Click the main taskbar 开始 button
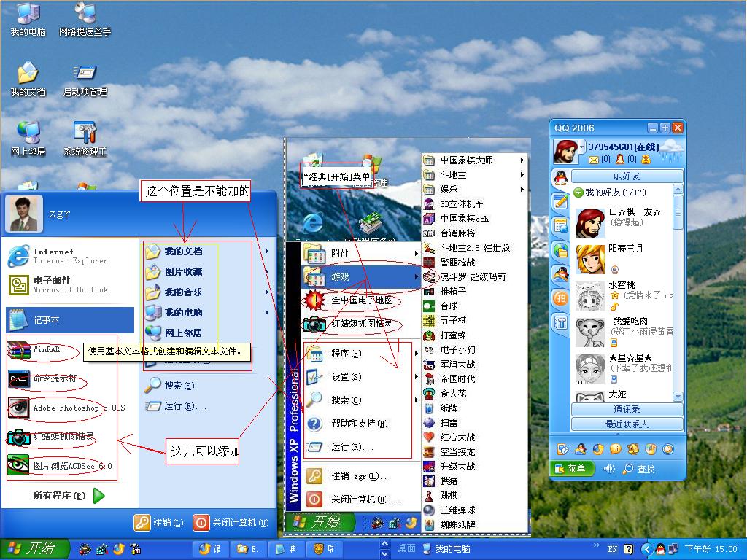The width and height of the screenshot is (747, 560). tap(34, 548)
